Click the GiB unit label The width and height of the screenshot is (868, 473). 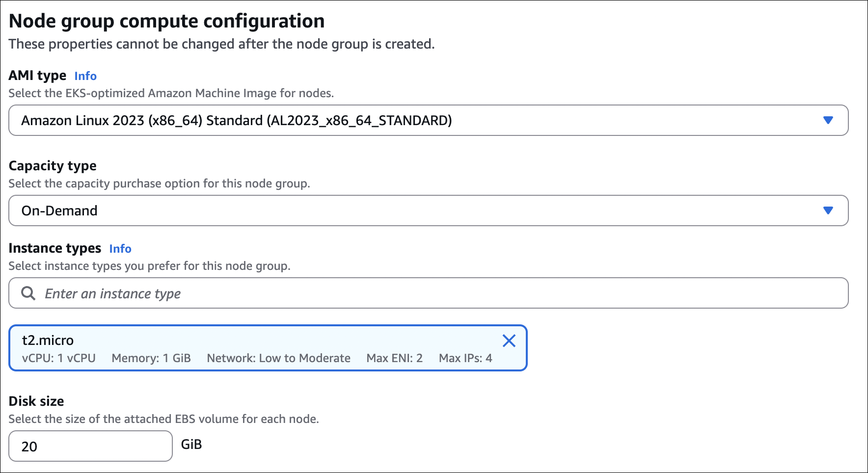pyautogui.click(x=191, y=445)
